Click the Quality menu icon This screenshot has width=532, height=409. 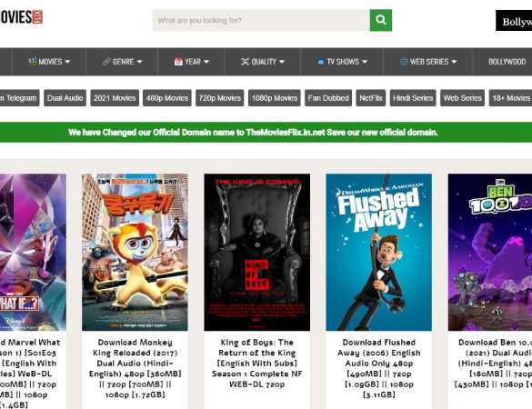tap(245, 62)
